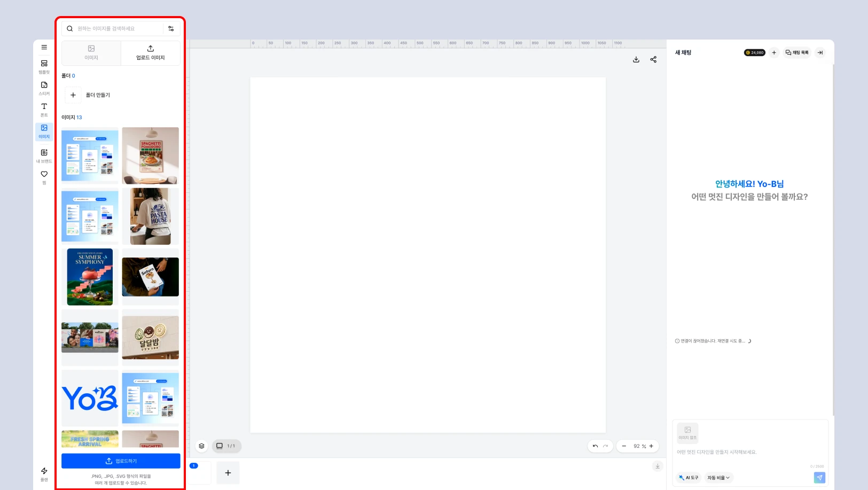868x490 pixels.
Task: Click the 24,080 credits badge
Action: click(755, 52)
